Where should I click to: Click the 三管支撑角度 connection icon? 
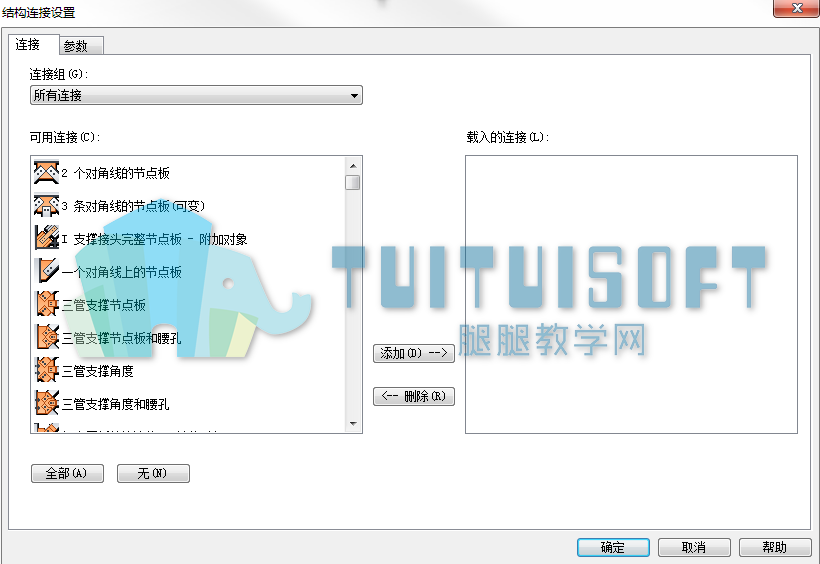[x=47, y=370]
